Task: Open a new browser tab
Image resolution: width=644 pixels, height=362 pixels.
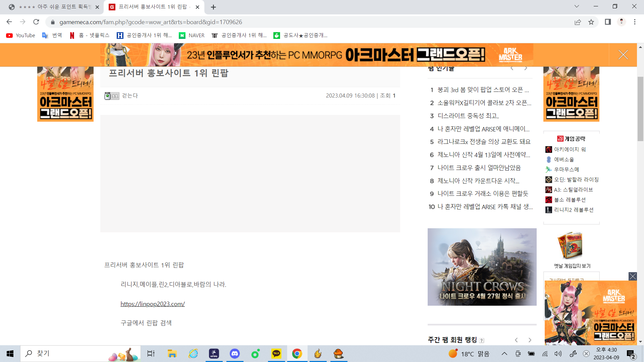Action: click(x=213, y=7)
